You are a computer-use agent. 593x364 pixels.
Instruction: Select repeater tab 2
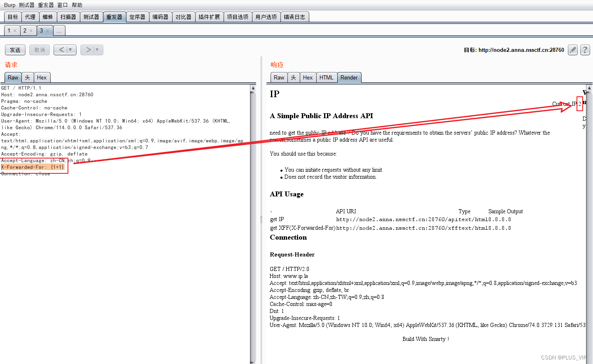pyautogui.click(x=25, y=30)
